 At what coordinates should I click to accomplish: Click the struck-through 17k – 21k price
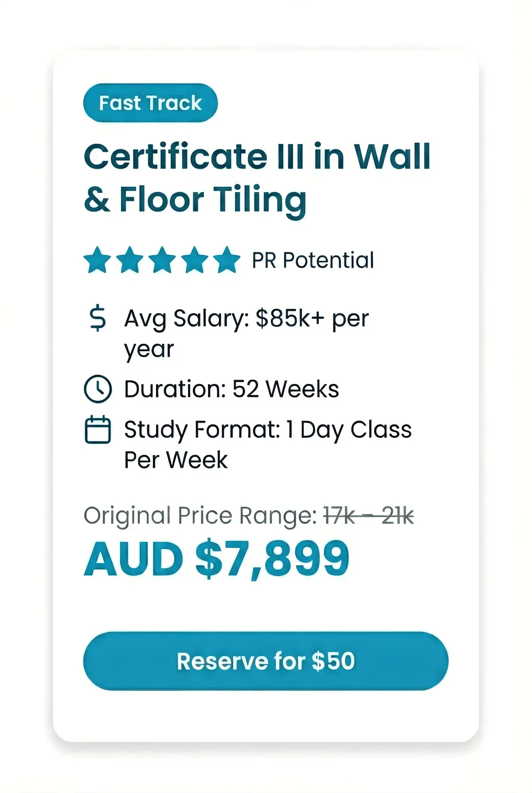point(368,516)
